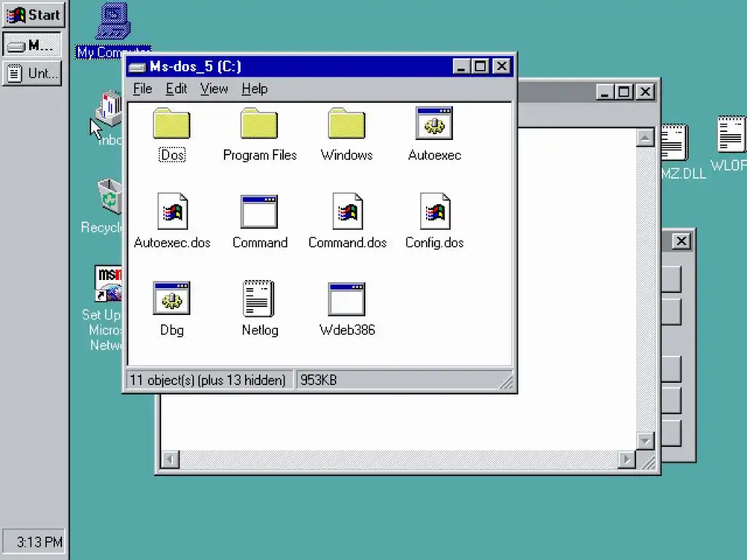The width and height of the screenshot is (747, 560).
Task: Click the Recycle Bin desktop icon
Action: pos(109,196)
